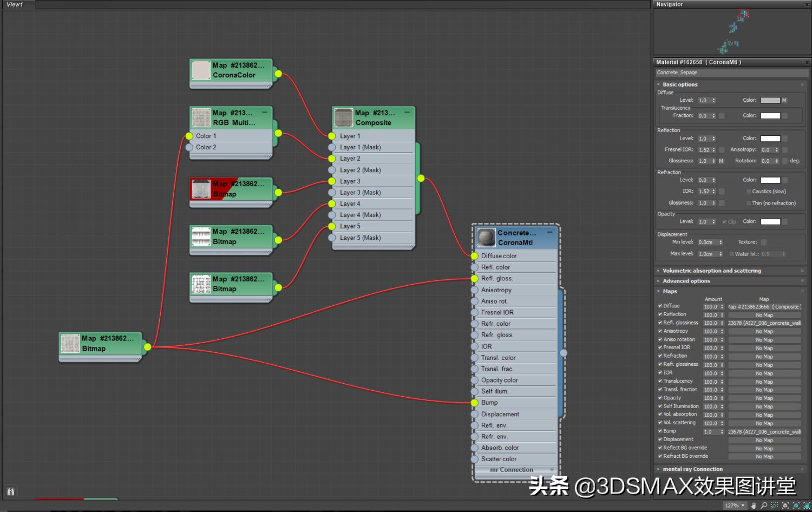The image size is (812, 512).
Task: Click the Zoom Extents Selected icon
Action: pos(796,506)
